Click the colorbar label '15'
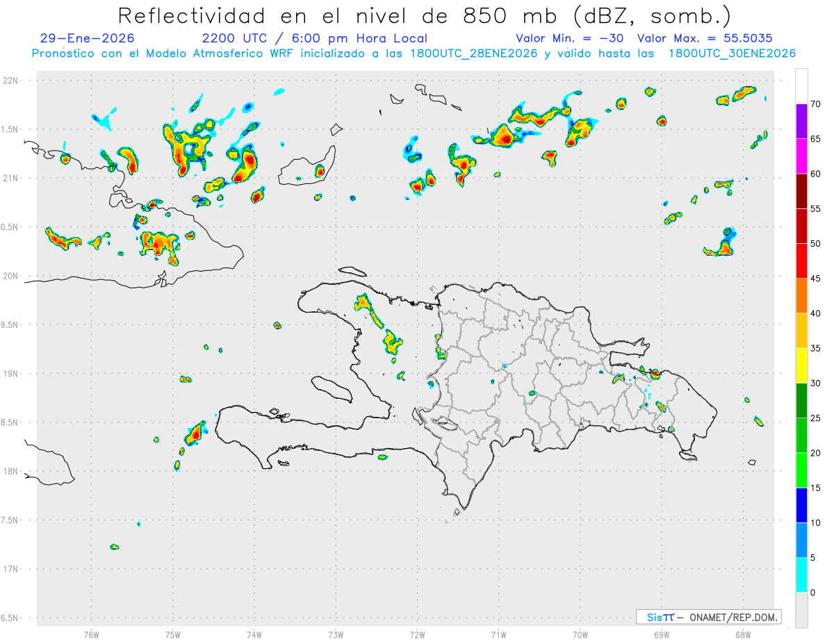 816,488
